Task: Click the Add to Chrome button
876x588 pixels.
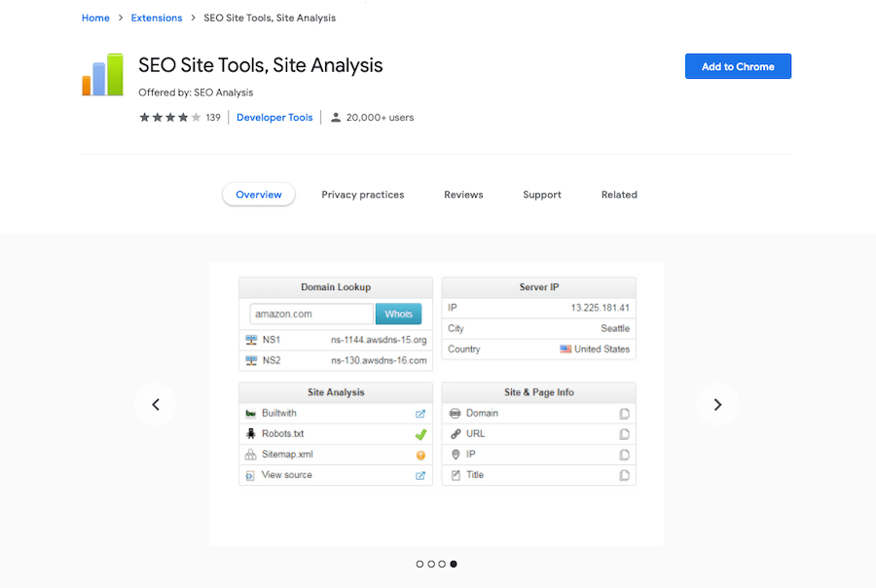Action: [x=738, y=66]
